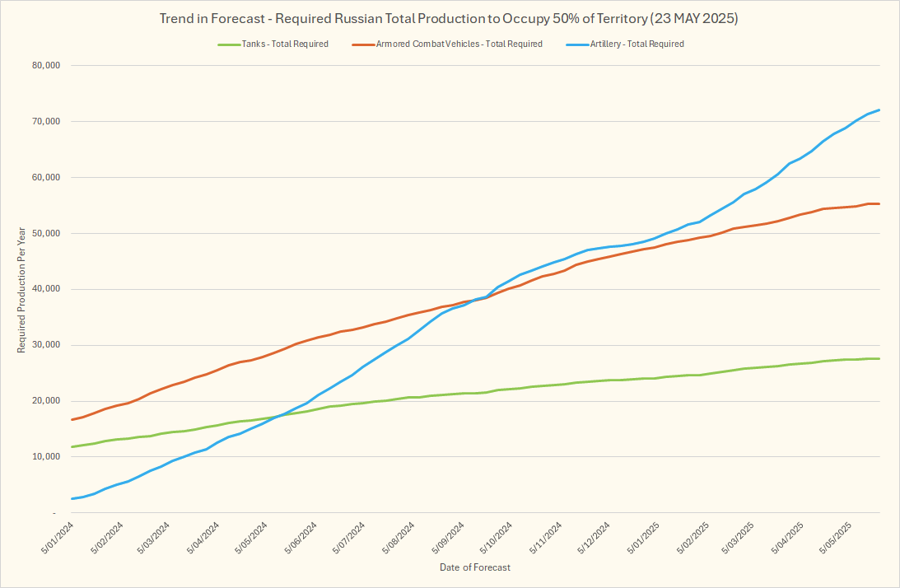Click the chart title text
The height and width of the screenshot is (588, 900).
pyautogui.click(x=449, y=18)
